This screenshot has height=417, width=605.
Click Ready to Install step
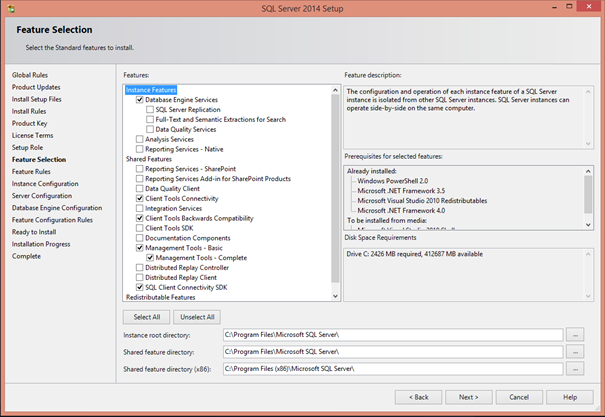click(34, 232)
